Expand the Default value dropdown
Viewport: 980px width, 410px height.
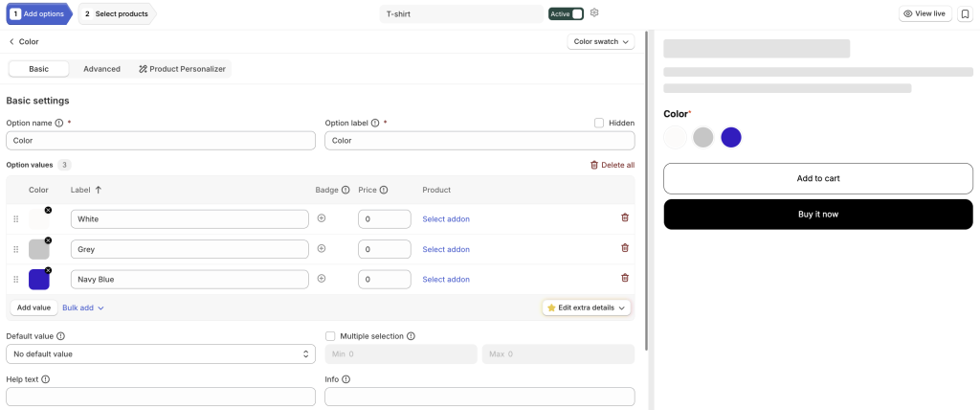(x=161, y=353)
